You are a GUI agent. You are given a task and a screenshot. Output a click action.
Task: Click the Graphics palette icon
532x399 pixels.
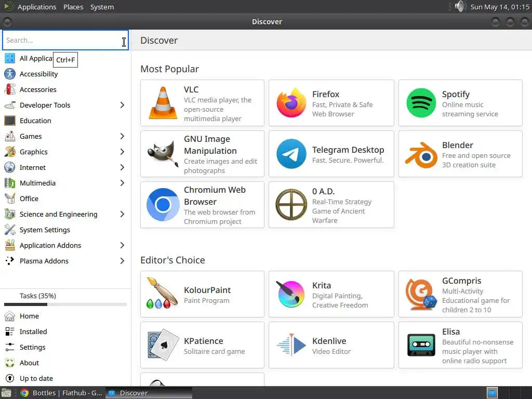(x=10, y=152)
